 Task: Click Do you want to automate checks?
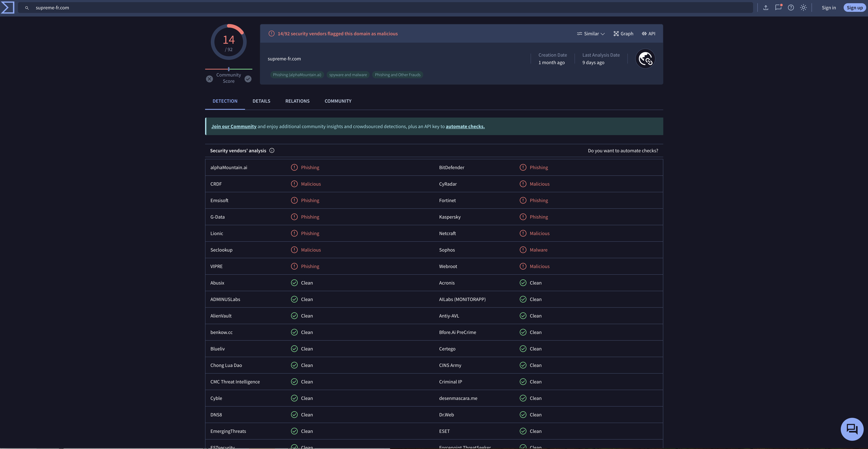pos(623,151)
